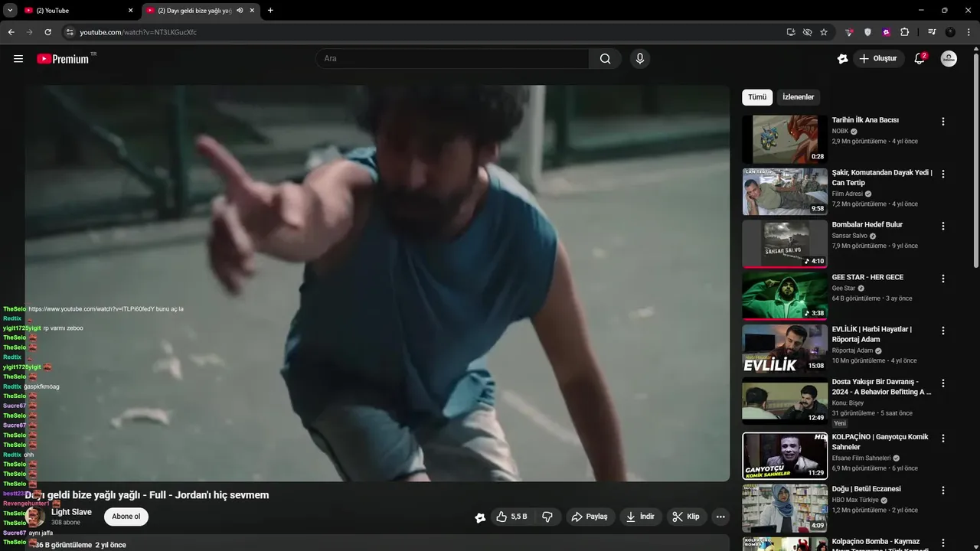
Task: Open Chrome three-dot menu
Action: point(969,32)
